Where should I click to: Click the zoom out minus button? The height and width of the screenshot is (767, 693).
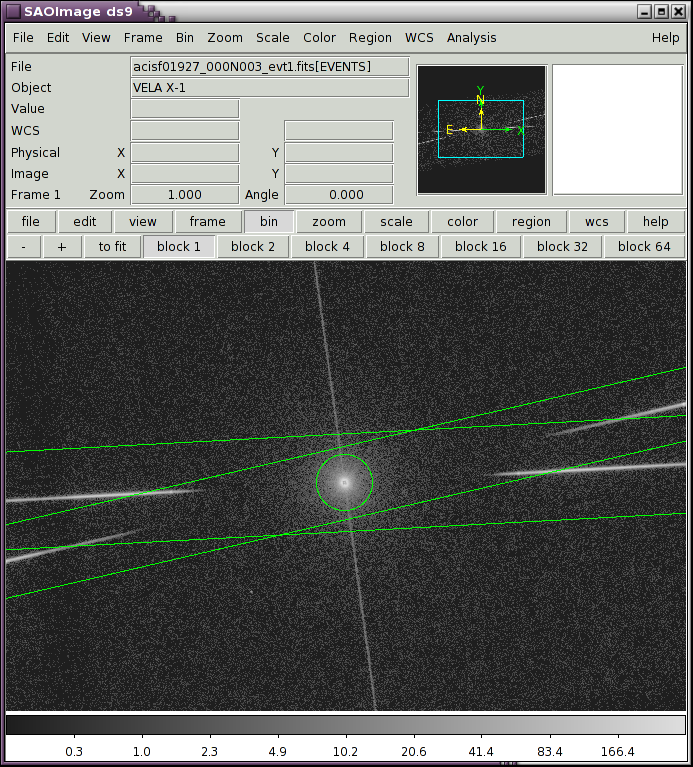pyautogui.click(x=23, y=246)
